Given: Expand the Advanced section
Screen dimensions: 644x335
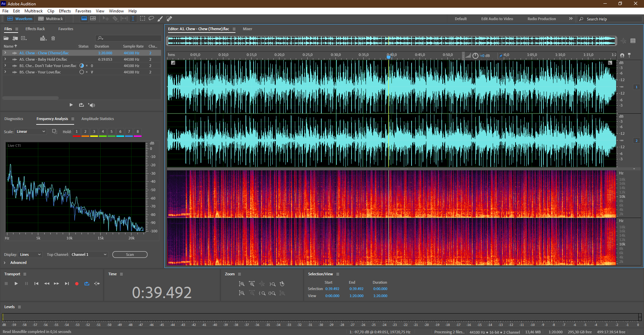Looking at the screenshot, I should click(x=5, y=263).
